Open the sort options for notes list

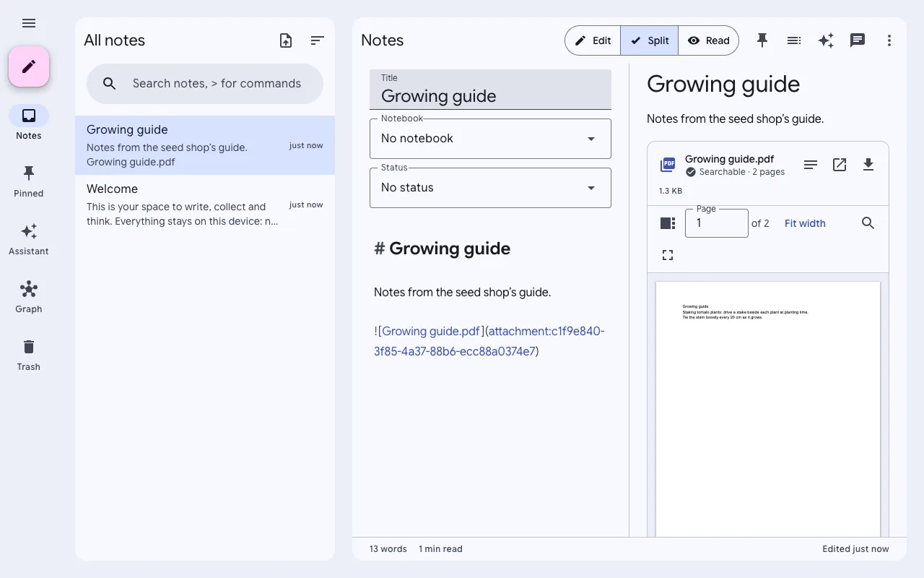pyautogui.click(x=318, y=40)
